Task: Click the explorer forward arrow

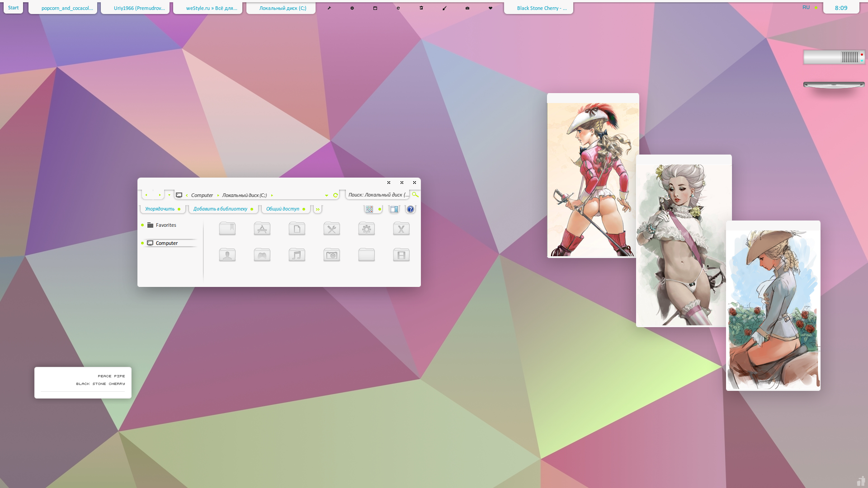Action: tap(160, 195)
